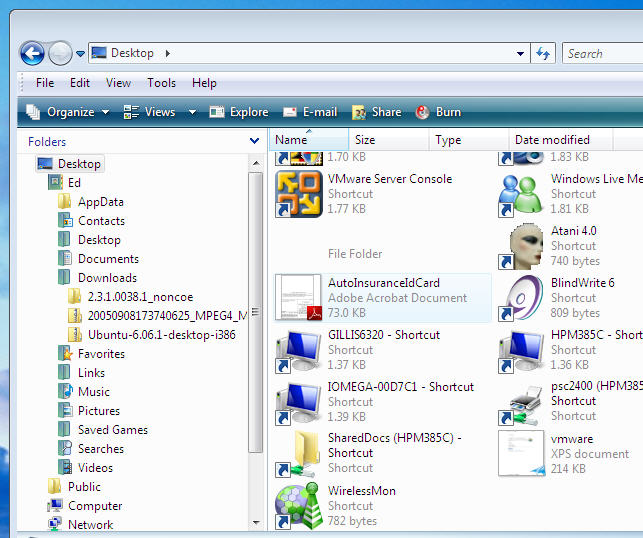This screenshot has width=643, height=538.
Task: Select the BlindWrite 6 shortcut icon
Action: pos(522,298)
